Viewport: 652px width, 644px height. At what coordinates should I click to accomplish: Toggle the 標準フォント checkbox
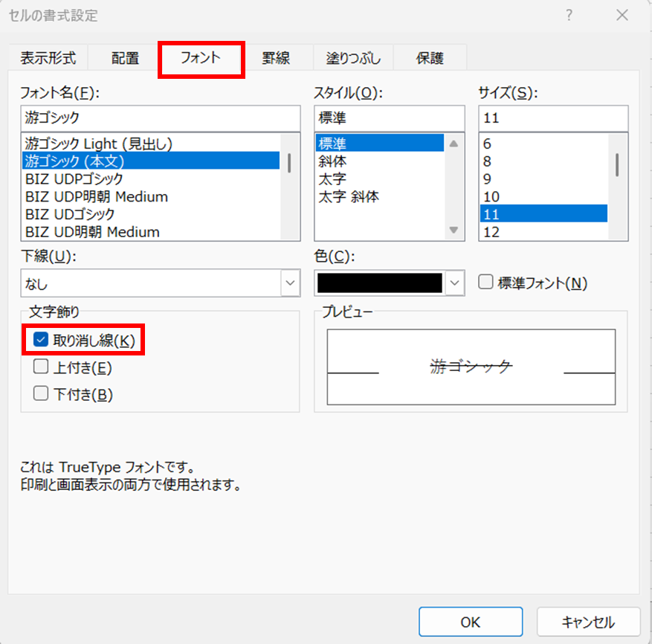(486, 283)
